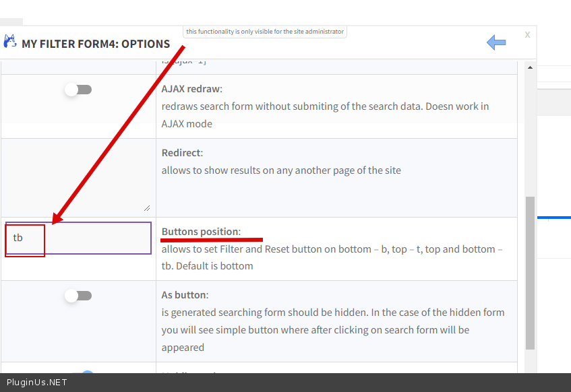The width and height of the screenshot is (571, 392).
Task: Click 'MY FILTER FORM4: OPTIONS' title
Action: pos(96,44)
